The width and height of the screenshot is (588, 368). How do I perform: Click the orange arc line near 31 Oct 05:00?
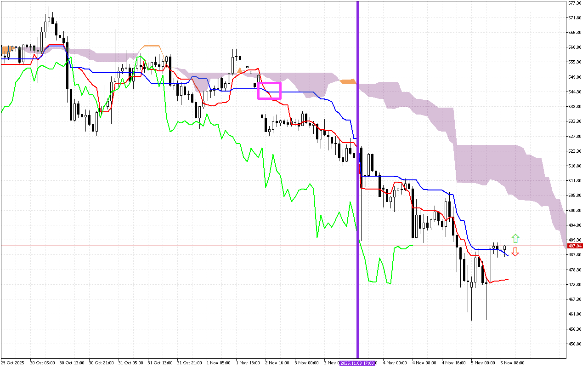(151, 46)
